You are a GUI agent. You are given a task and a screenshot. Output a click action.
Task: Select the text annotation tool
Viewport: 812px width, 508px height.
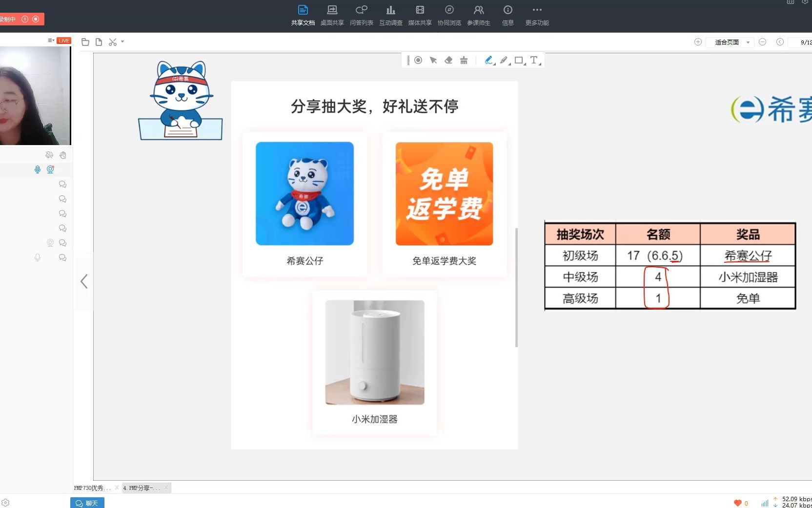pyautogui.click(x=534, y=60)
